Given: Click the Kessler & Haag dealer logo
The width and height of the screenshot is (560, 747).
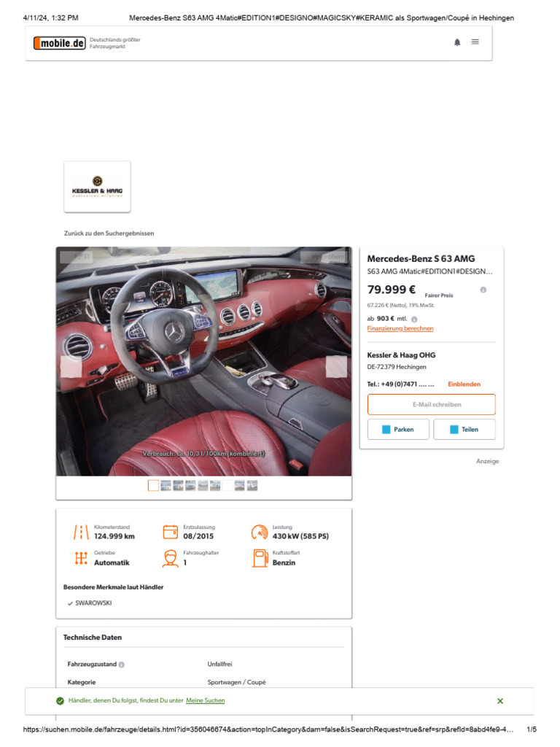Looking at the screenshot, I should [97, 186].
